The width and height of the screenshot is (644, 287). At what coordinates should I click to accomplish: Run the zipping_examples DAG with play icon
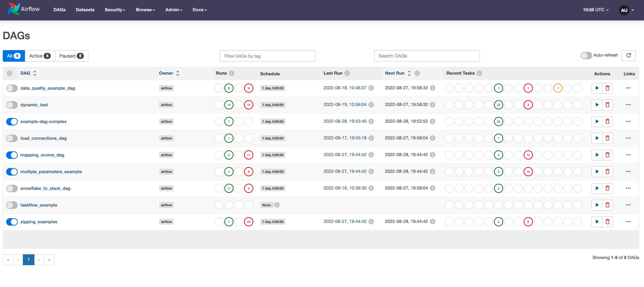[597, 222]
